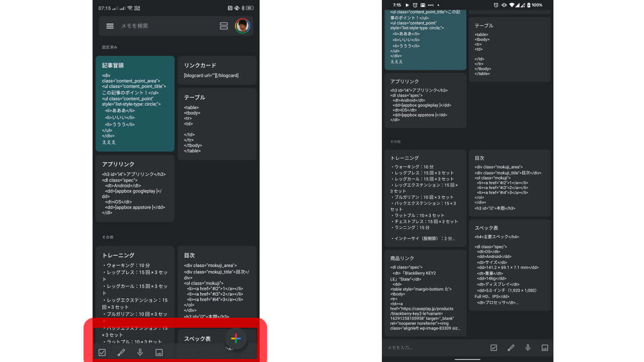Tap the 100% battery status icon

click(533, 5)
